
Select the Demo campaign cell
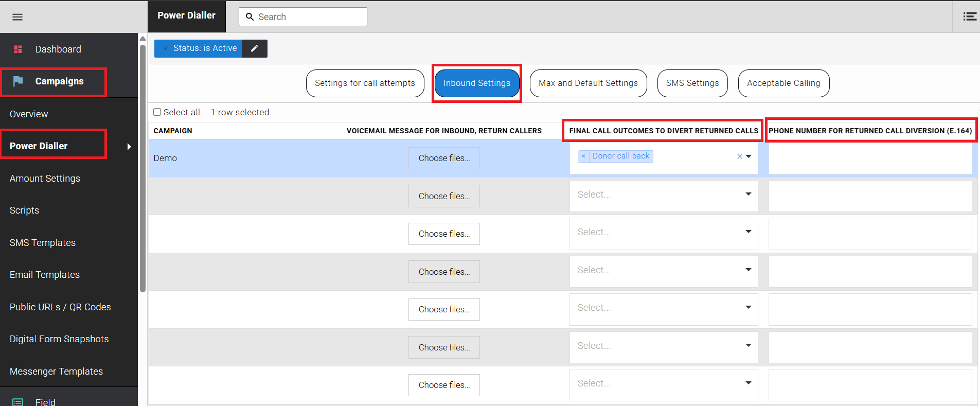tap(165, 158)
